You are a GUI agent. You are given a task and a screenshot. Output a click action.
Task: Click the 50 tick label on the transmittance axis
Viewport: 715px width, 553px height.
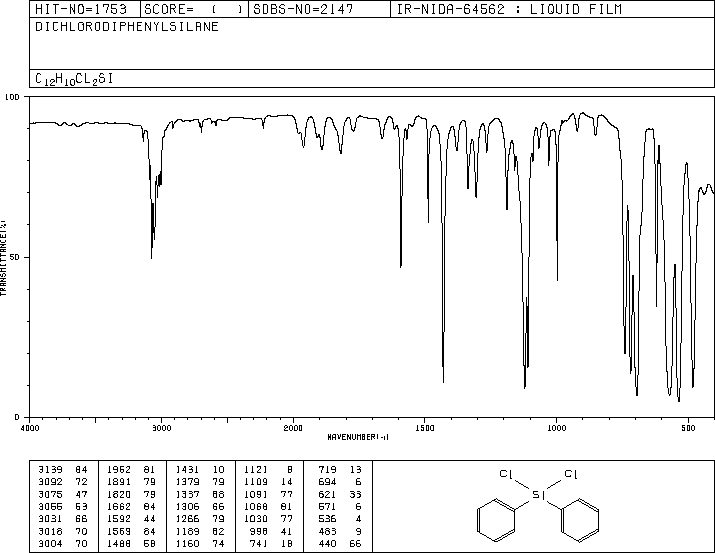[x=15, y=257]
